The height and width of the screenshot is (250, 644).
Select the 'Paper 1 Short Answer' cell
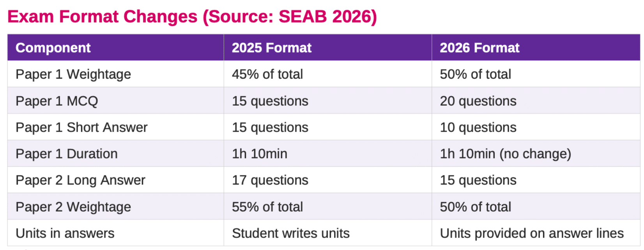(x=81, y=127)
